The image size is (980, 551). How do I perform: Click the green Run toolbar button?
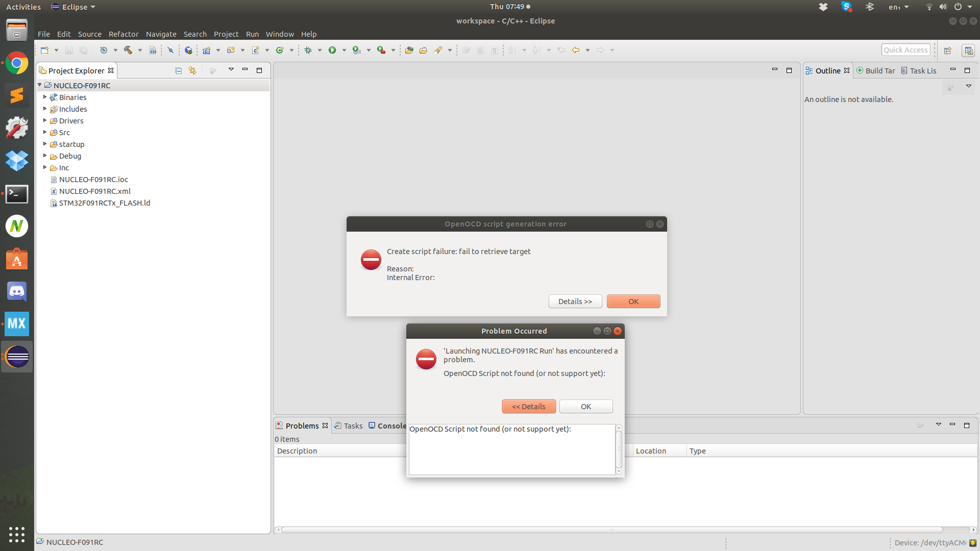tap(332, 50)
